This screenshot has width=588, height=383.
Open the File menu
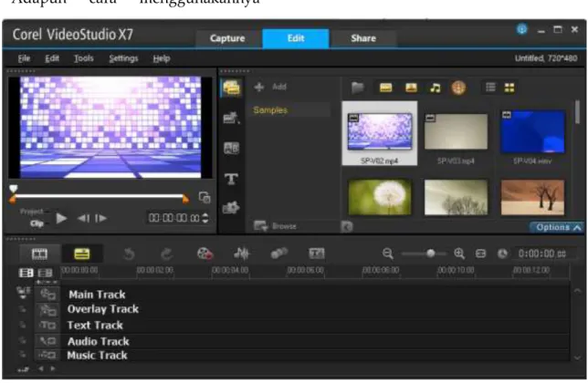[x=24, y=58]
